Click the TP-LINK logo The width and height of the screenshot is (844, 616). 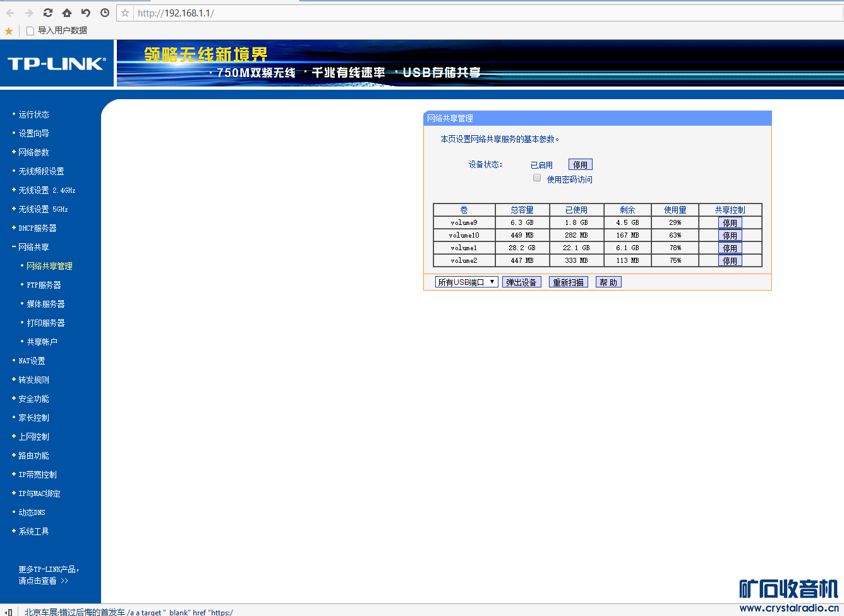point(57,63)
